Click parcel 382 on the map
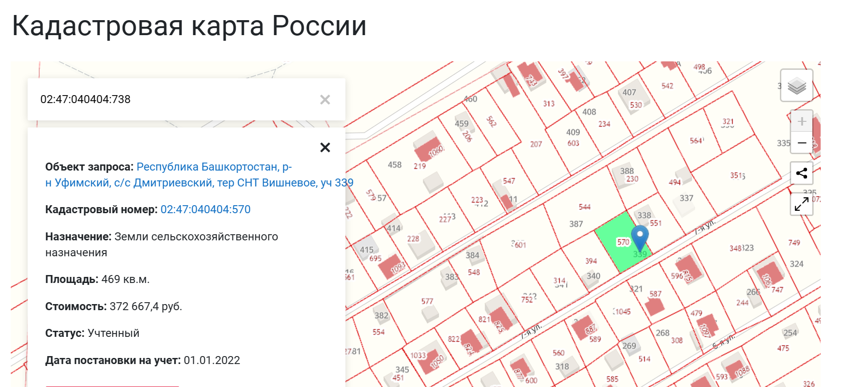Image resolution: width=868 pixels, height=387 pixels. (382, 315)
